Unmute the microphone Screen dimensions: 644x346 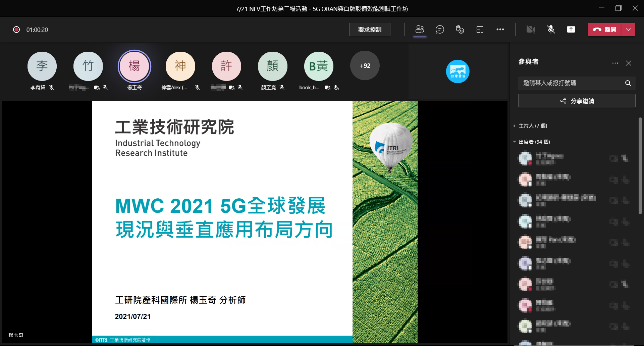[x=551, y=30]
